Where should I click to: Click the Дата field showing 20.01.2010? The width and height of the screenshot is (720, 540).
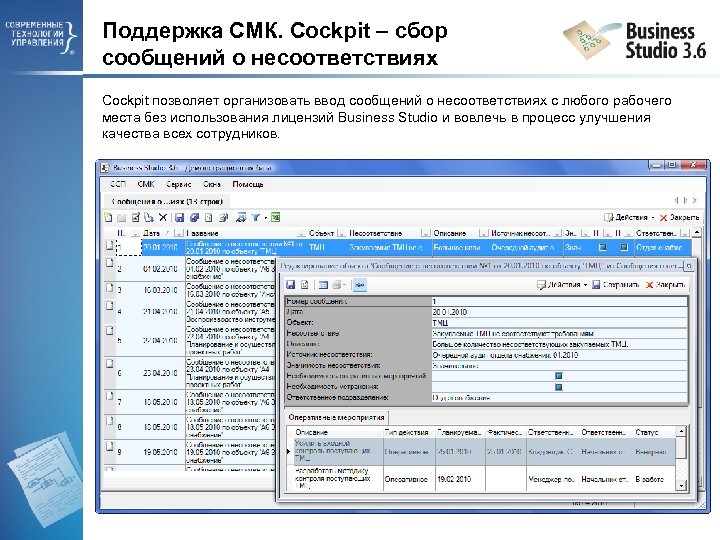point(559,312)
